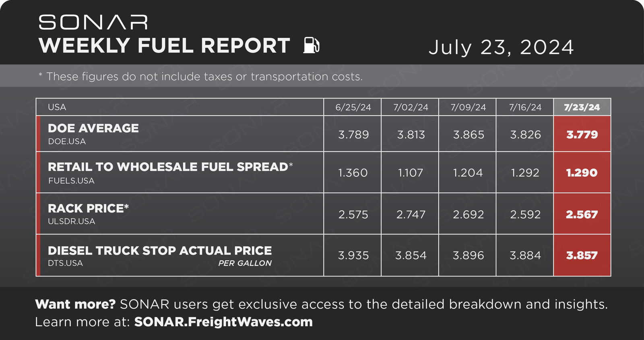The width and height of the screenshot is (644, 340).
Task: Click the SONAR logo at top
Action: 93,23
